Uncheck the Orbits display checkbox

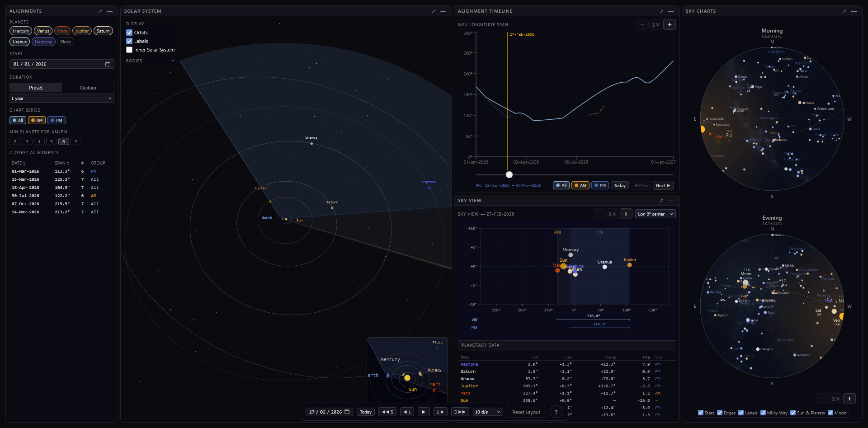129,33
